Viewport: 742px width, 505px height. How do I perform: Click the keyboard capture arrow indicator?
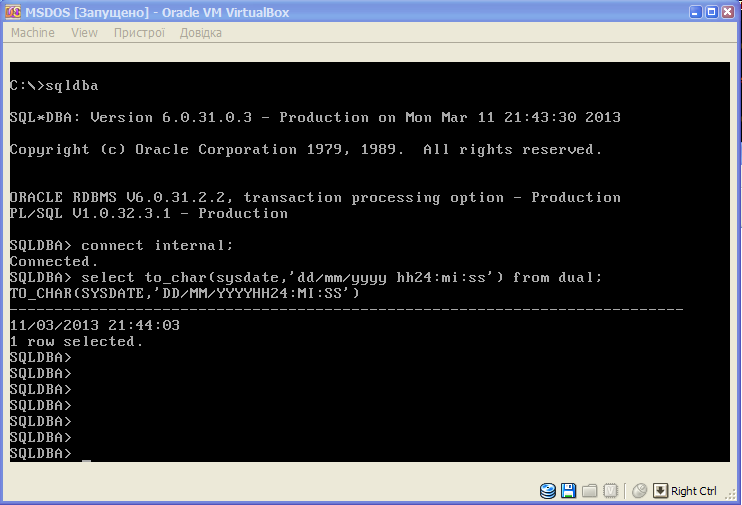point(660,491)
